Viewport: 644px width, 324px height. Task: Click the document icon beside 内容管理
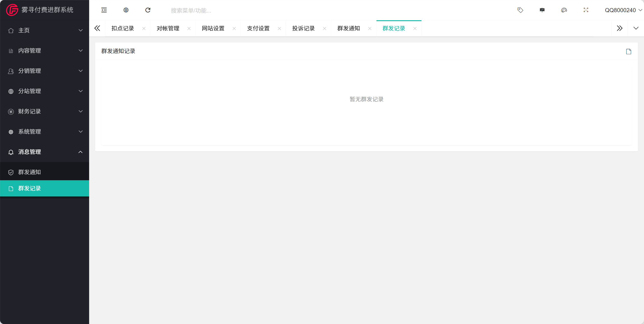(11, 51)
